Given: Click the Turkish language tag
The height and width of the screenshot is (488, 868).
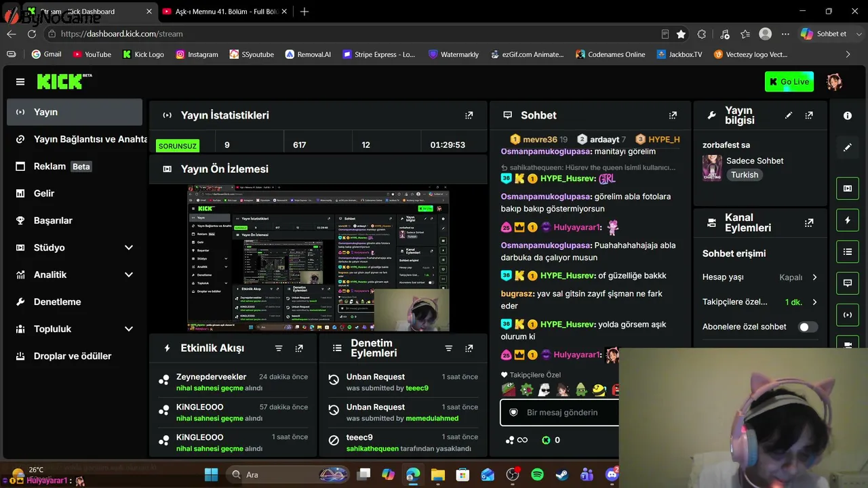Looking at the screenshot, I should tap(745, 175).
